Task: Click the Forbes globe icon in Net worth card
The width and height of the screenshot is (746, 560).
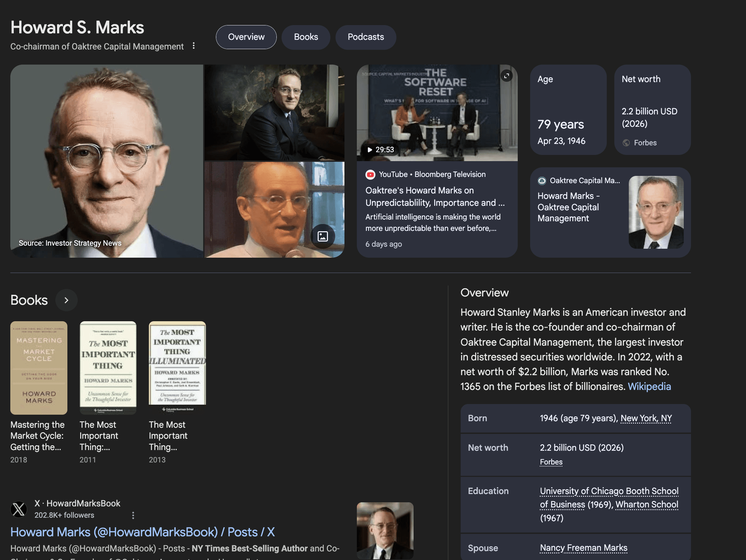Action: (x=626, y=143)
